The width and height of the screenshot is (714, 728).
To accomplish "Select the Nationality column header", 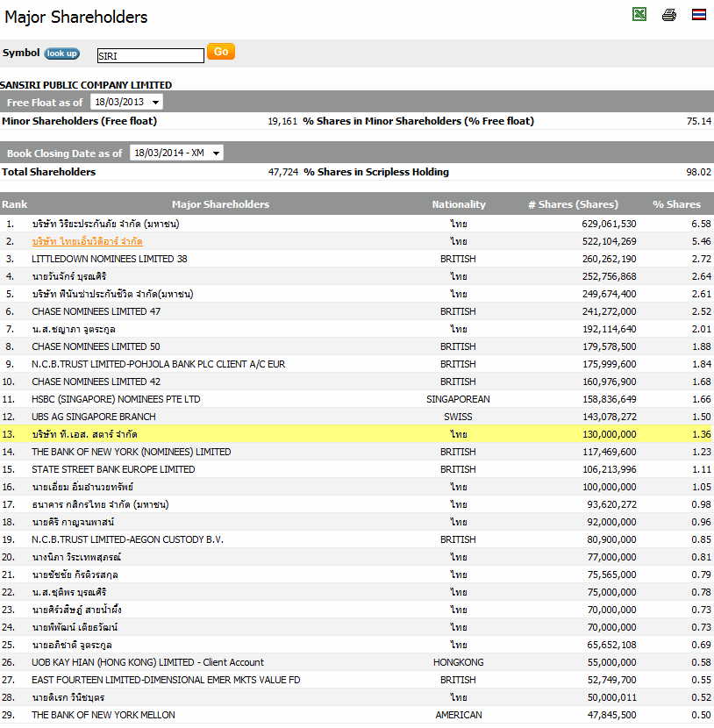I will point(459,204).
